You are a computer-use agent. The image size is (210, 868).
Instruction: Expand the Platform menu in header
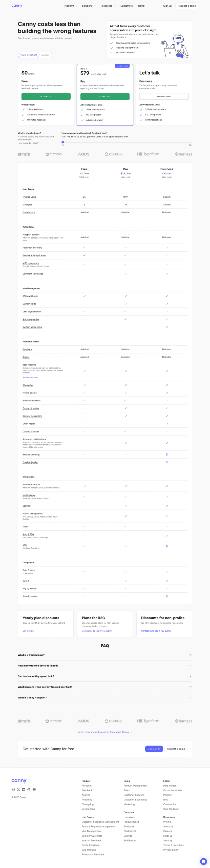(71, 6)
